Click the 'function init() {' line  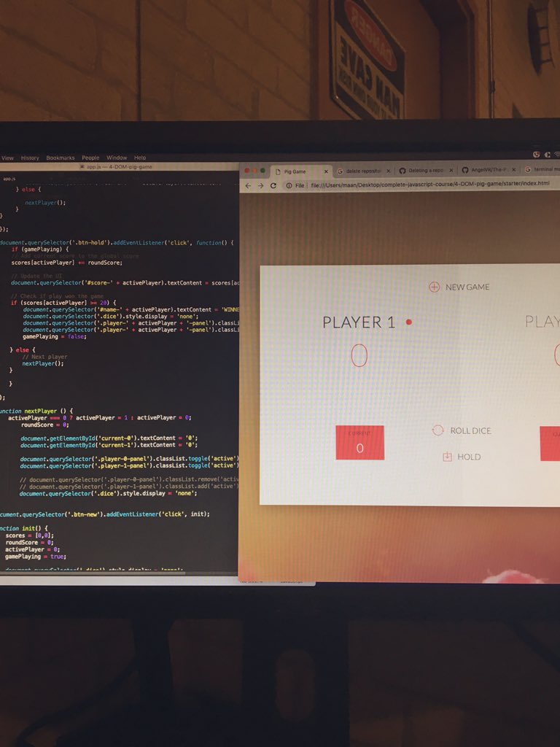24,528
